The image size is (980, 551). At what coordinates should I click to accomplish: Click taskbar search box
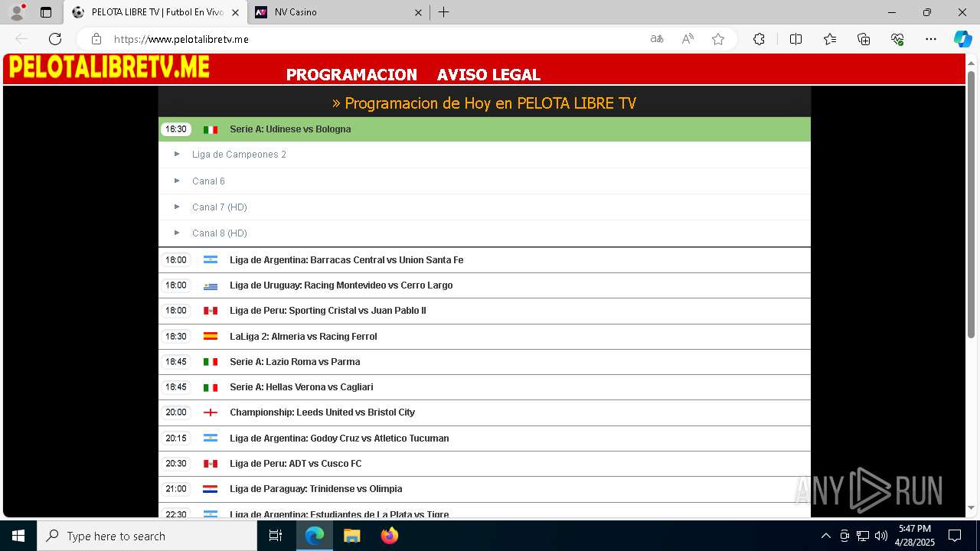pos(147,536)
